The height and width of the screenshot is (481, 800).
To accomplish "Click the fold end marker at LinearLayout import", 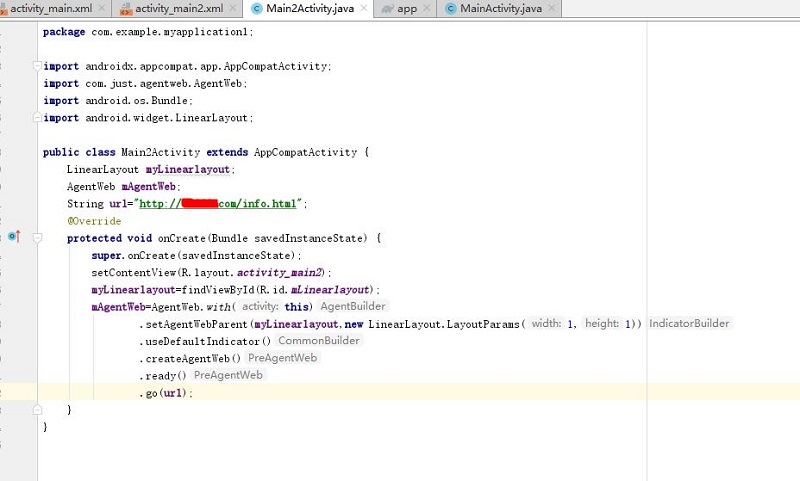I will [37, 118].
